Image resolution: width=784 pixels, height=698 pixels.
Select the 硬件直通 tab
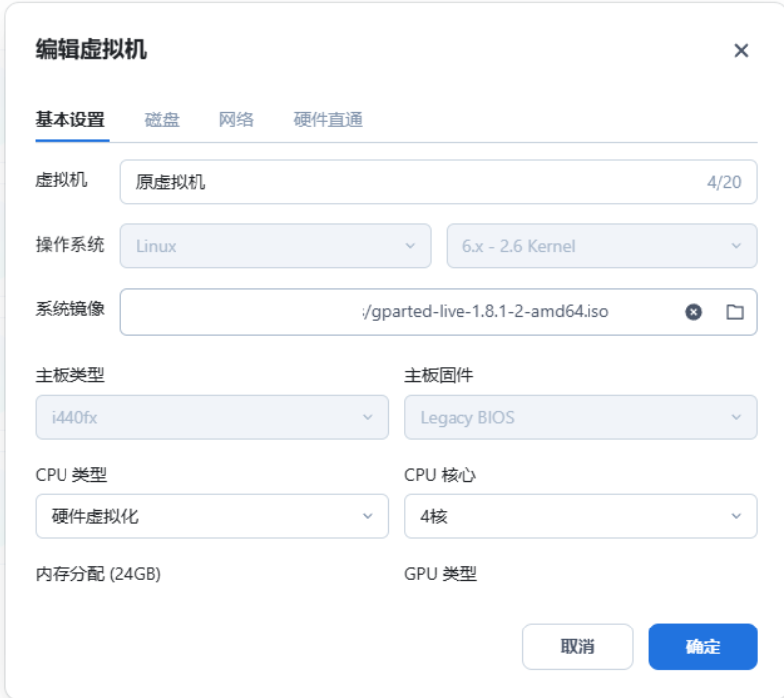point(328,120)
